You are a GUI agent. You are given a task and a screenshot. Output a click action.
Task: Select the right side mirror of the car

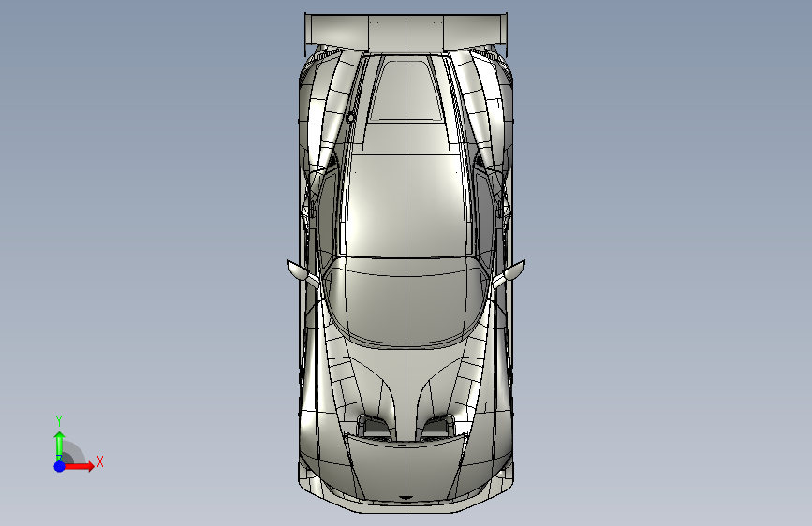(x=509, y=273)
